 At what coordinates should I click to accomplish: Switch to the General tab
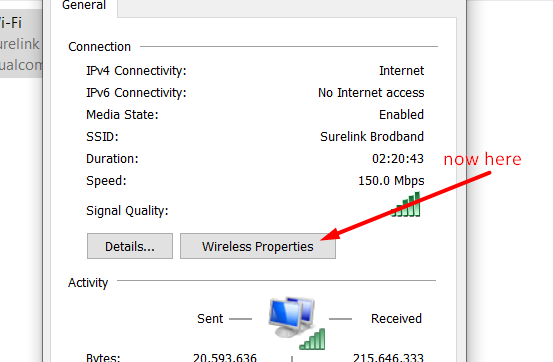84,6
